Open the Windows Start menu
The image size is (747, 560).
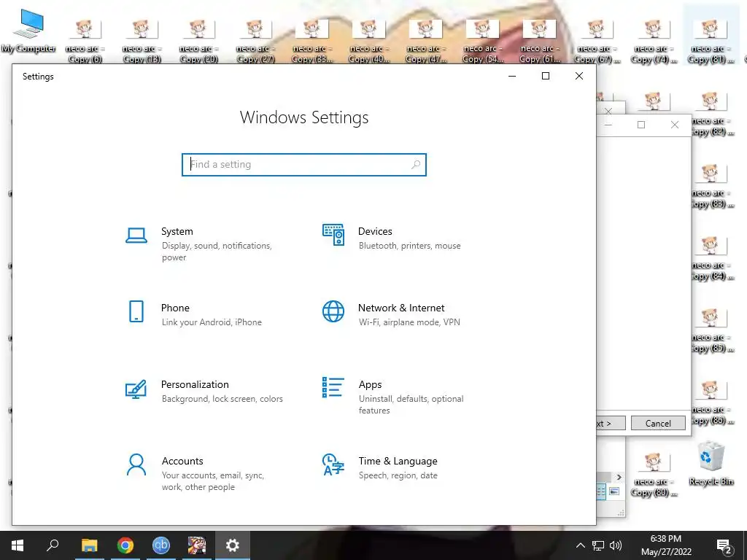coord(18,545)
